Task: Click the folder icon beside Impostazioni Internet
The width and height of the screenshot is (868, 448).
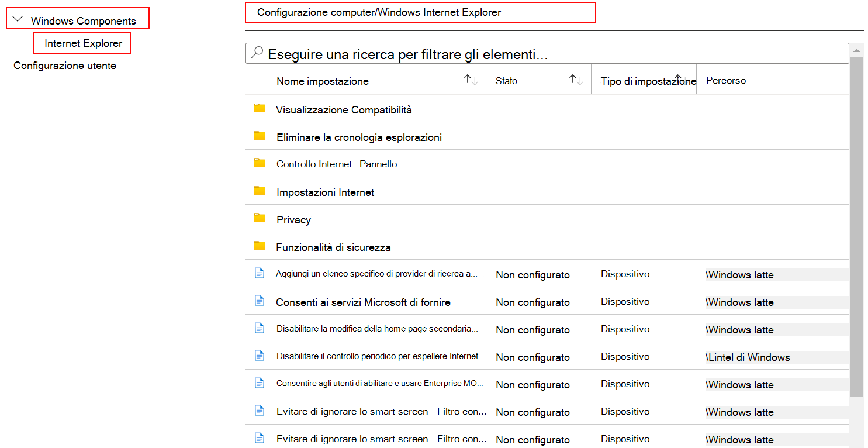Action: tap(260, 191)
